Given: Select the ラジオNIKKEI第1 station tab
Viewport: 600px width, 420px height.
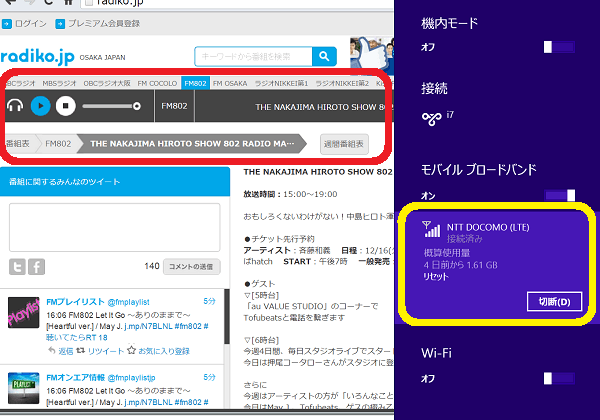Looking at the screenshot, I should click(x=282, y=83).
